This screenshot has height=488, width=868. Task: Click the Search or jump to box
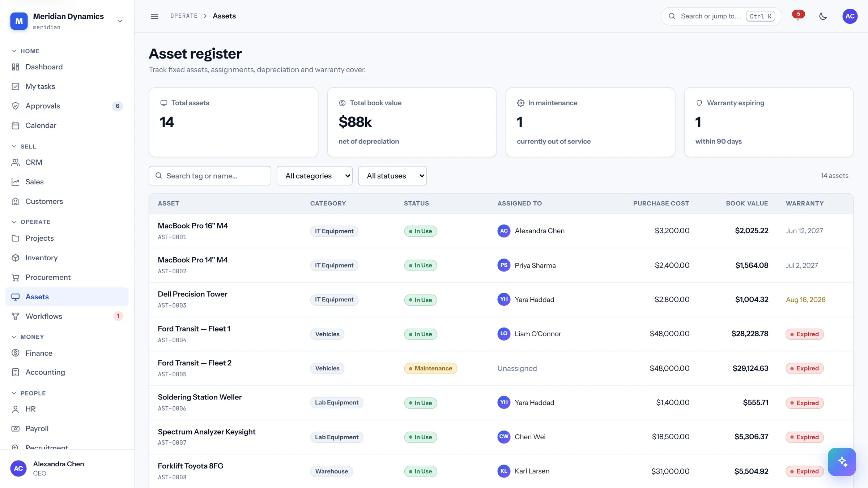[721, 16]
